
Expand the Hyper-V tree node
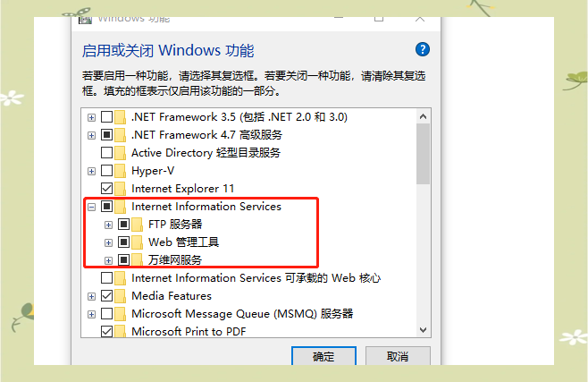pyautogui.click(x=91, y=171)
